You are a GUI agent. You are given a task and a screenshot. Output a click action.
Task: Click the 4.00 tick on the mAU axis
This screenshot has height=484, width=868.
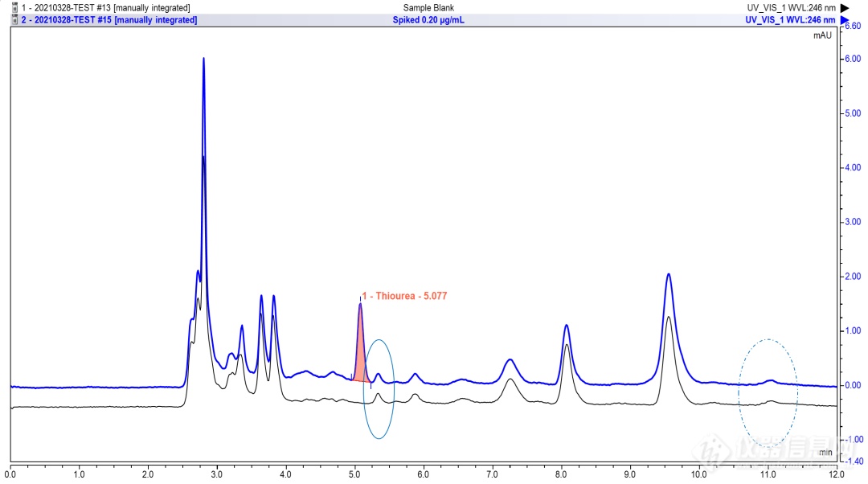click(851, 168)
